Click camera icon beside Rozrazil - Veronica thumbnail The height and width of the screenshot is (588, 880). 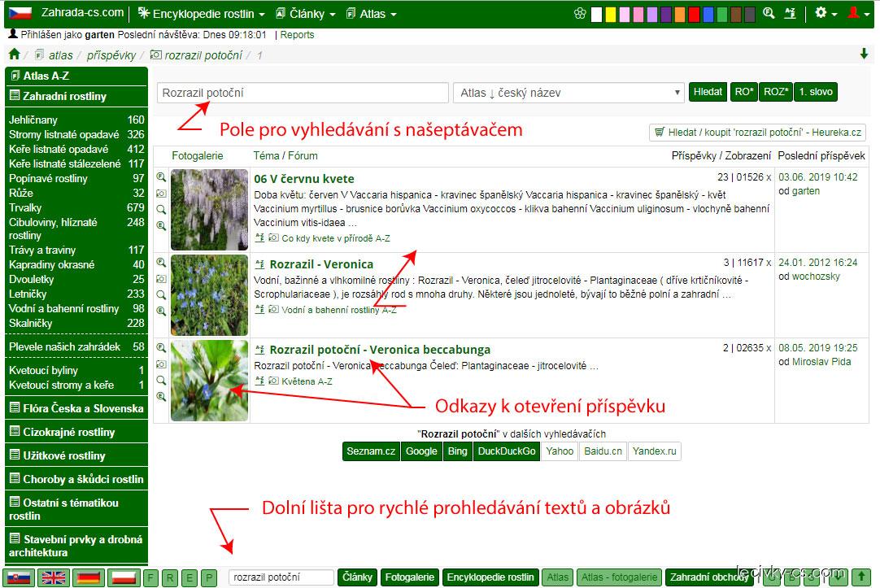click(x=161, y=279)
